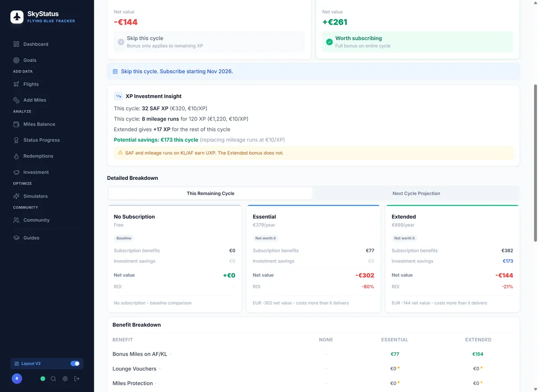Select the This Remaining Cycle tab

pos(210,193)
